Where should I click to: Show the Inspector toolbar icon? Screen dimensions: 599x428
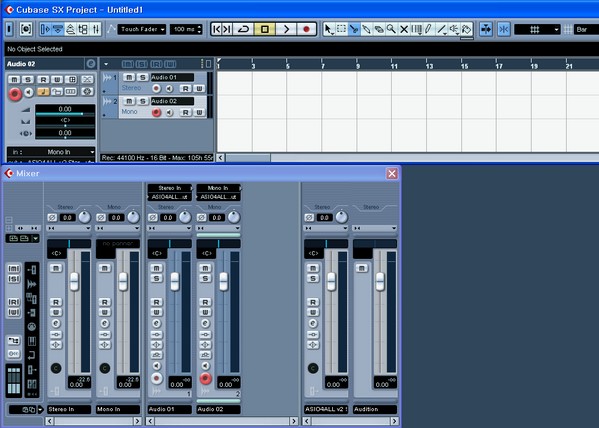45,29
